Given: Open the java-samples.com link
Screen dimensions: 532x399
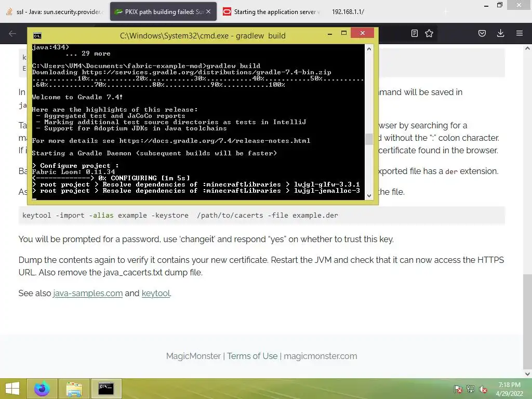Looking at the screenshot, I should [88, 293].
